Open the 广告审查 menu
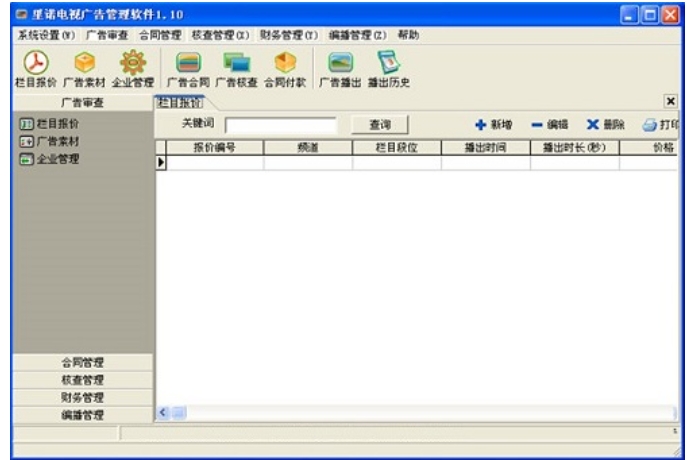Screen dimensions: 691x460 click(107, 35)
